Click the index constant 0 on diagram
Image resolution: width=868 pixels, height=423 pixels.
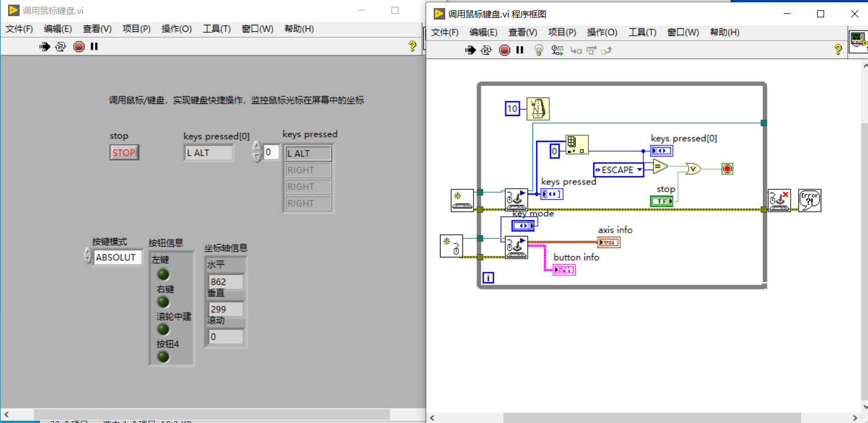tap(554, 151)
